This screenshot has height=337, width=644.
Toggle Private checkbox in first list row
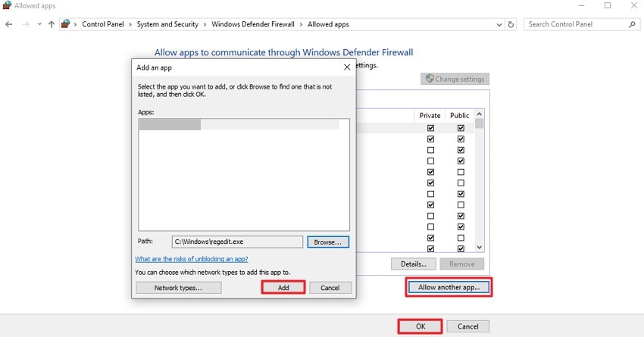tap(430, 128)
